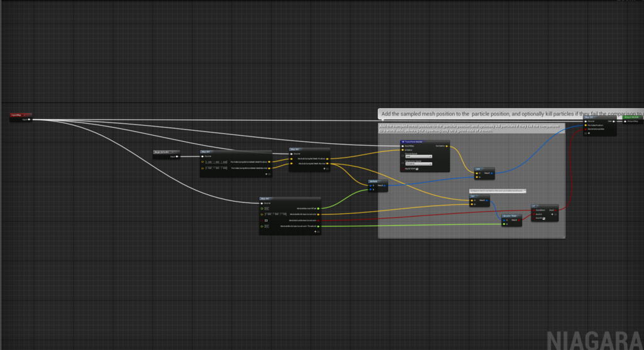Toggle the Module.Enable Axis Constraint default checkbox
This screenshot has height=350, width=644.
pos(266,221)
